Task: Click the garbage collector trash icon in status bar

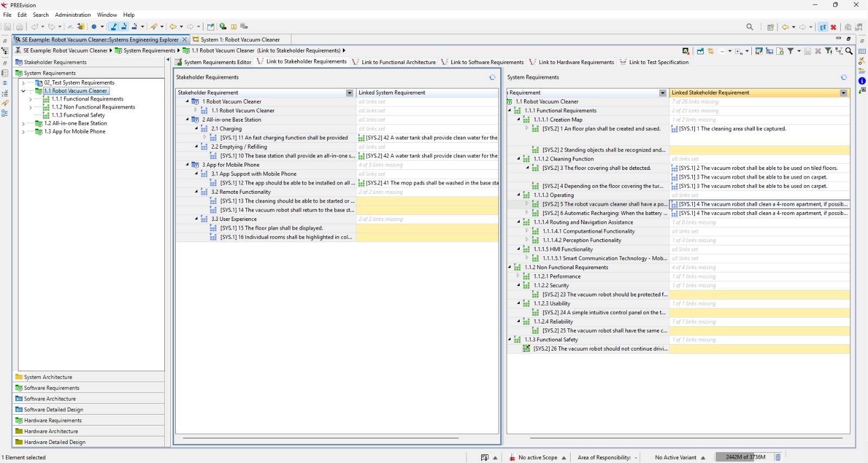Action: pyautogui.click(x=778, y=457)
